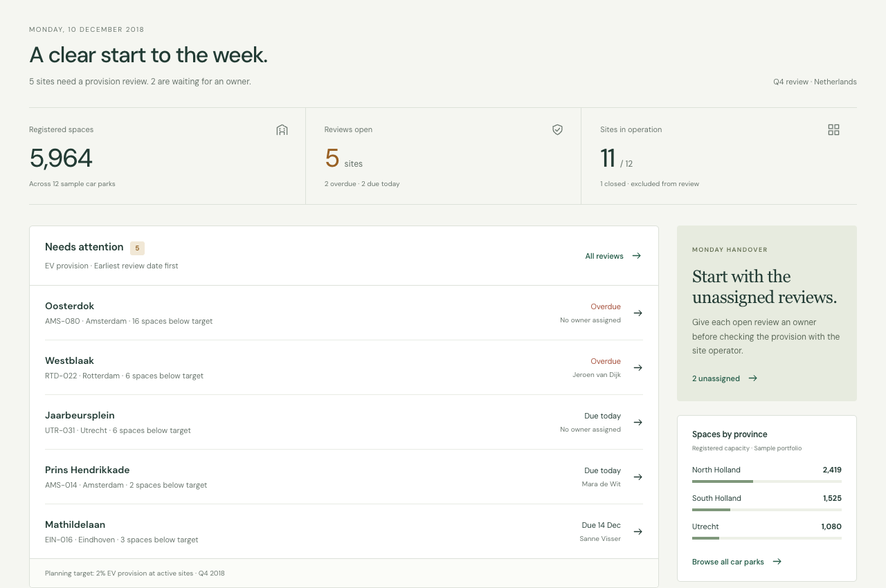Click the garage icon beside Registered spaces
The image size is (886, 588).
[x=282, y=129]
